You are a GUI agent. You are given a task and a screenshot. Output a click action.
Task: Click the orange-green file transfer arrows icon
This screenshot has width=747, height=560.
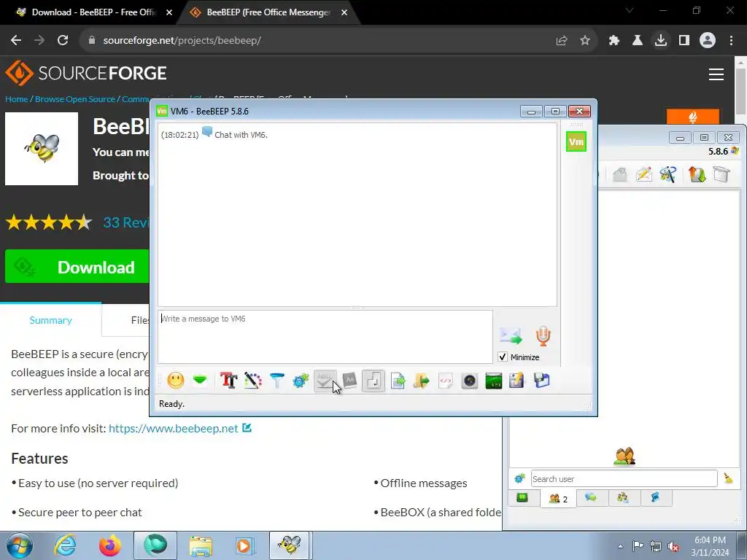(697, 174)
